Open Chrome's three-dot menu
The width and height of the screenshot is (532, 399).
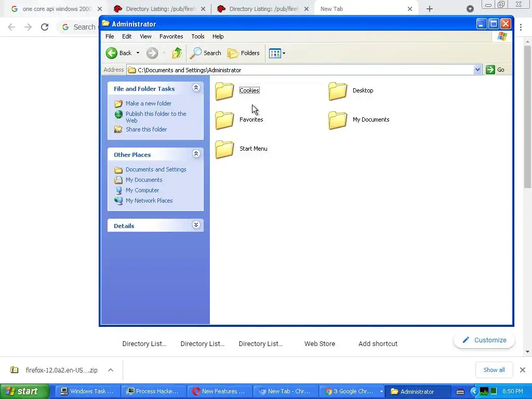(521, 27)
